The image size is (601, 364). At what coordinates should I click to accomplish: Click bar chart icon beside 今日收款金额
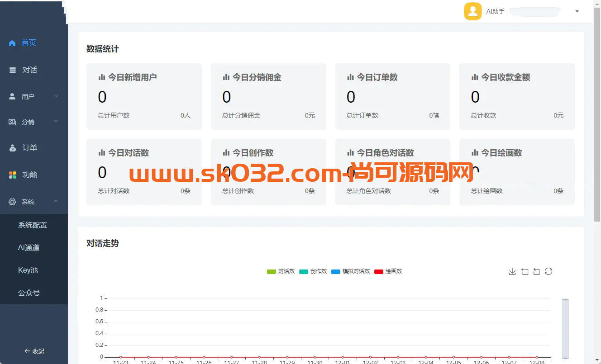(474, 77)
